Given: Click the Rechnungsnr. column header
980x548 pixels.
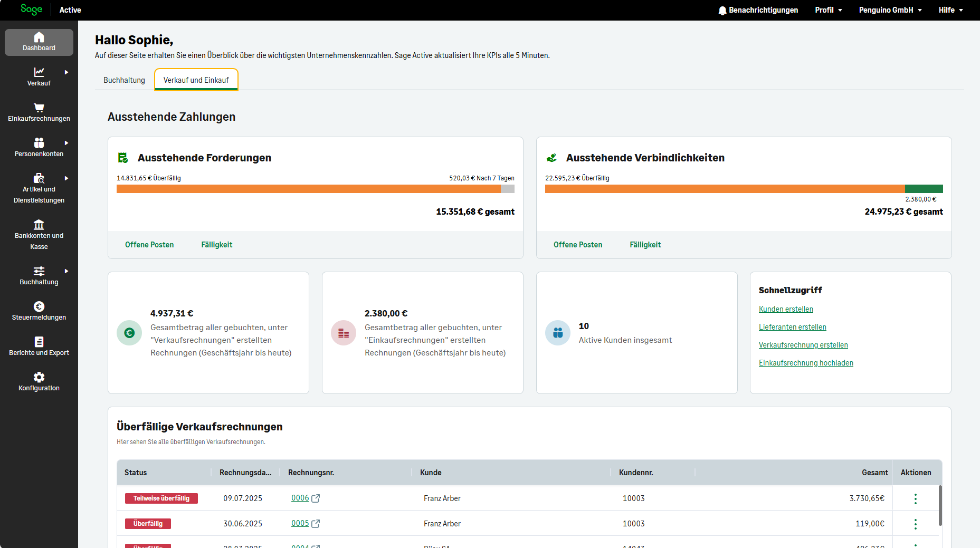Looking at the screenshot, I should pyautogui.click(x=311, y=473).
